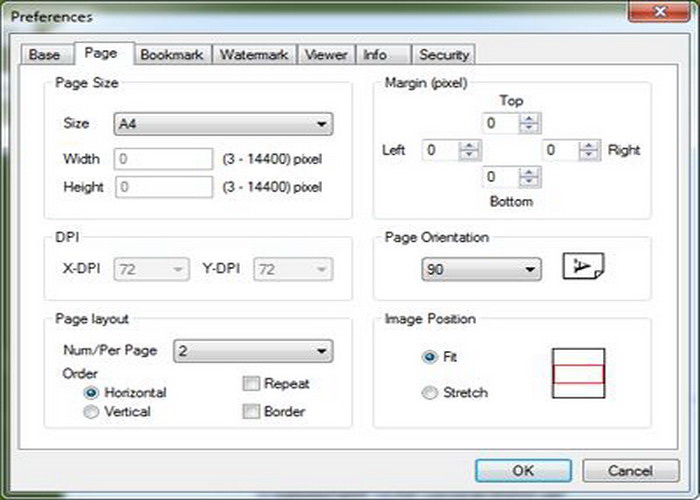Image resolution: width=700 pixels, height=500 pixels.
Task: Increase the Bottom margin value
Action: (x=529, y=172)
